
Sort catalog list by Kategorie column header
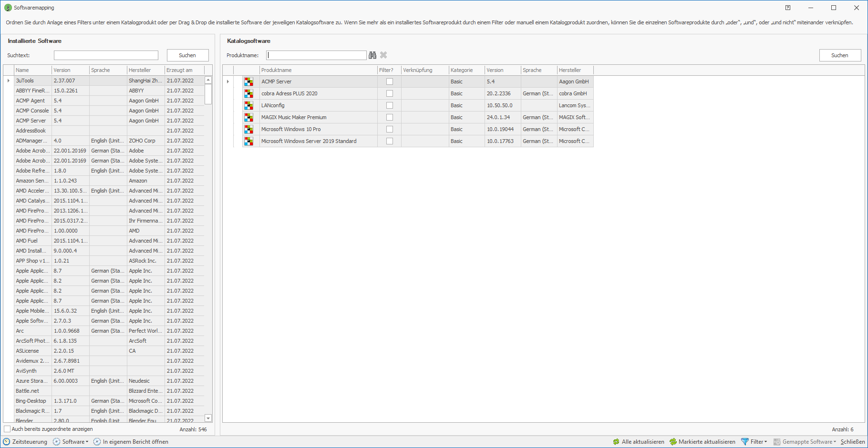coord(462,70)
